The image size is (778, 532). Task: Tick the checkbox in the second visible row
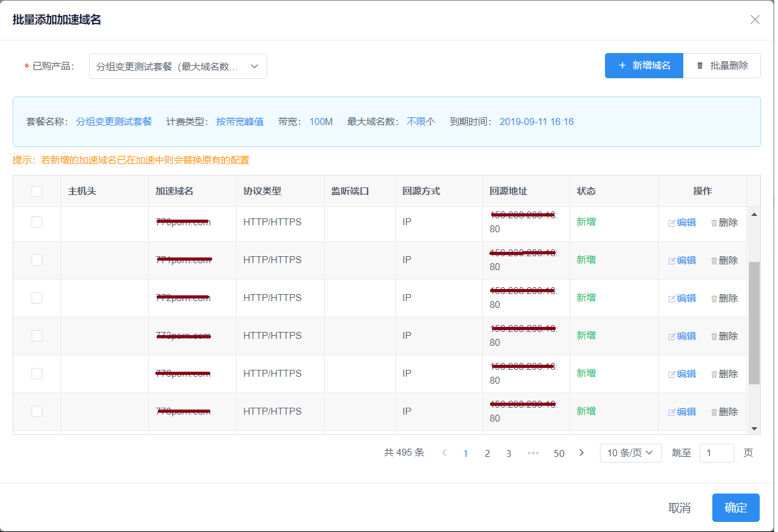pyautogui.click(x=37, y=260)
